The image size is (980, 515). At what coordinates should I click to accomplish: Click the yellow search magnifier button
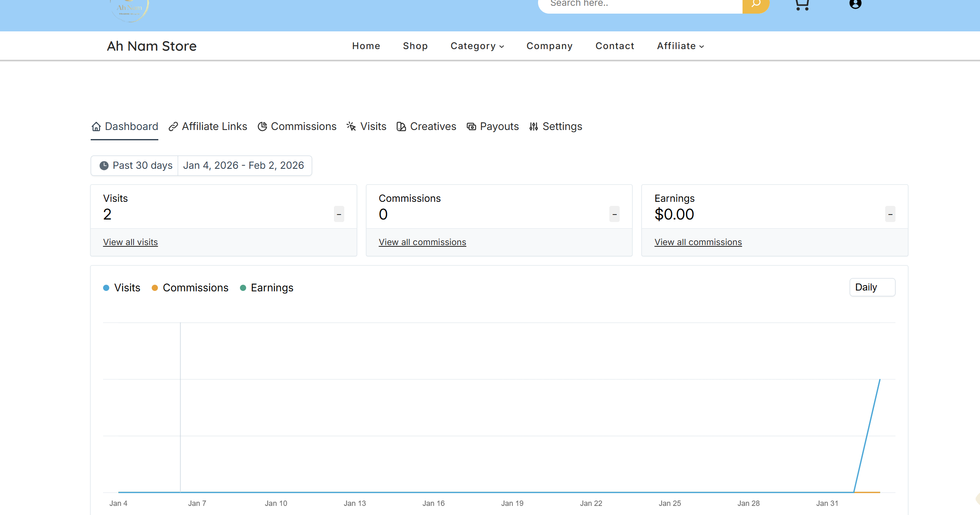point(756,4)
